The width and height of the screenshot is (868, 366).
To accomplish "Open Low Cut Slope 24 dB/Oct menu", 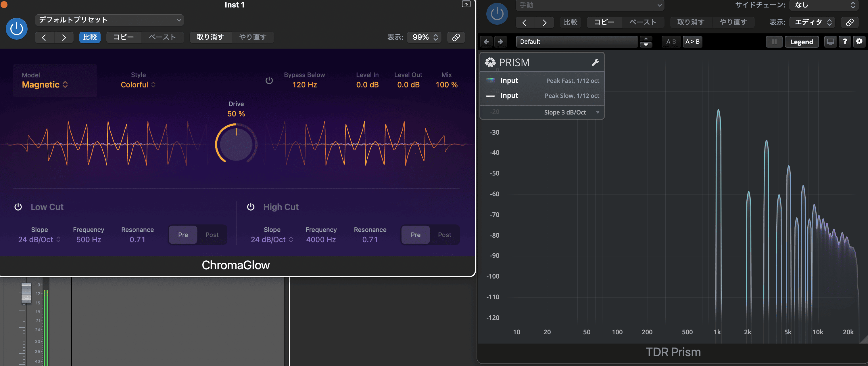I will (x=39, y=239).
